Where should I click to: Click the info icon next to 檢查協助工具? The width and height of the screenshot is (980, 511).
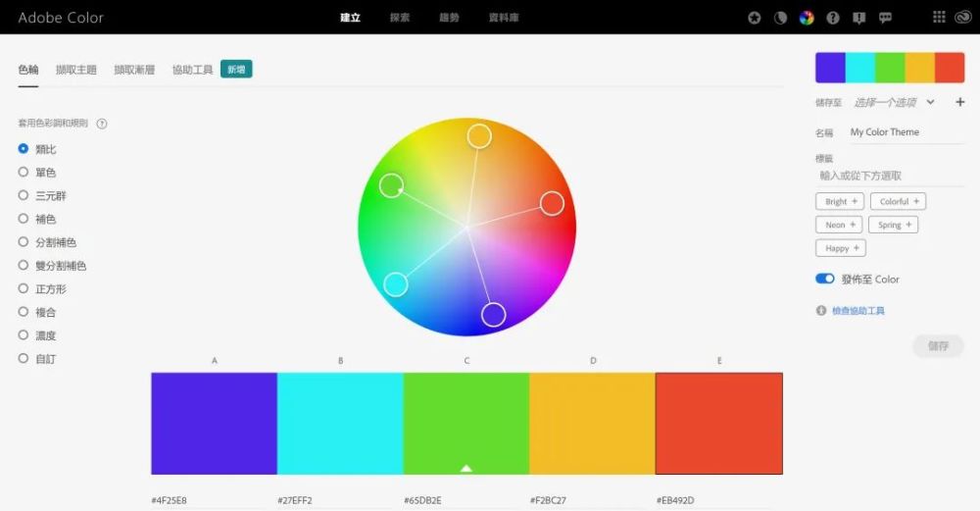point(821,310)
